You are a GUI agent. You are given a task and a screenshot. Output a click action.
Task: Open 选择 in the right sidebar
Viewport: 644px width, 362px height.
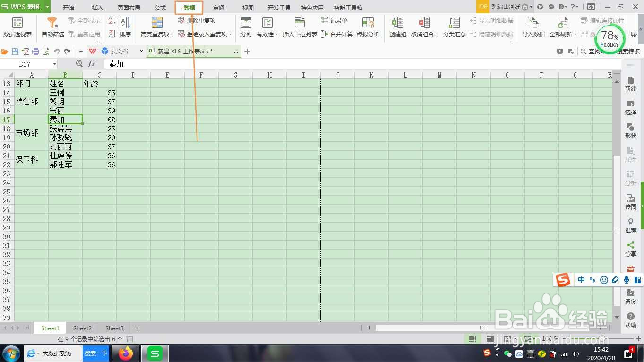click(x=631, y=108)
